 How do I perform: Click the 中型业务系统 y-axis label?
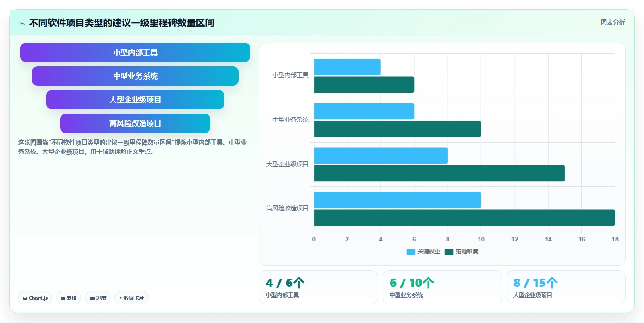click(290, 120)
